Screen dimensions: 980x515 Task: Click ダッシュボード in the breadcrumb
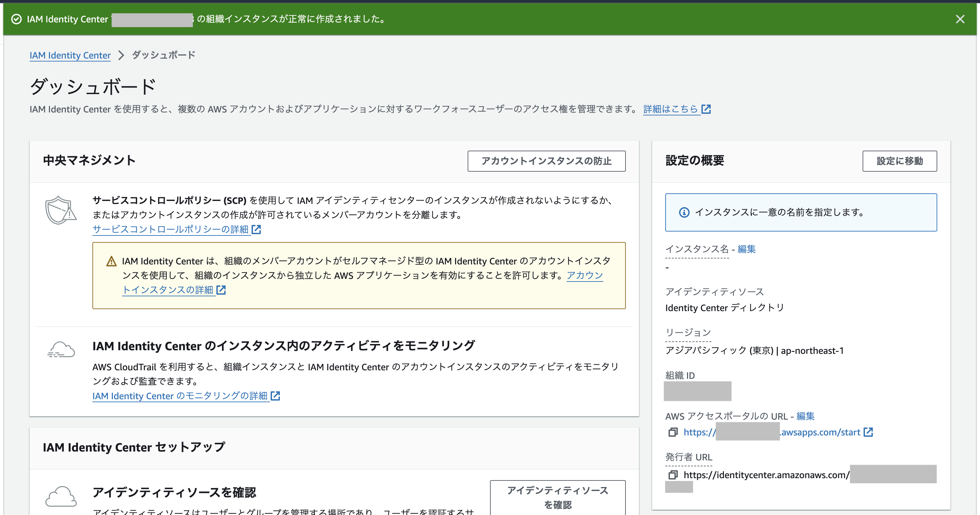(x=163, y=55)
